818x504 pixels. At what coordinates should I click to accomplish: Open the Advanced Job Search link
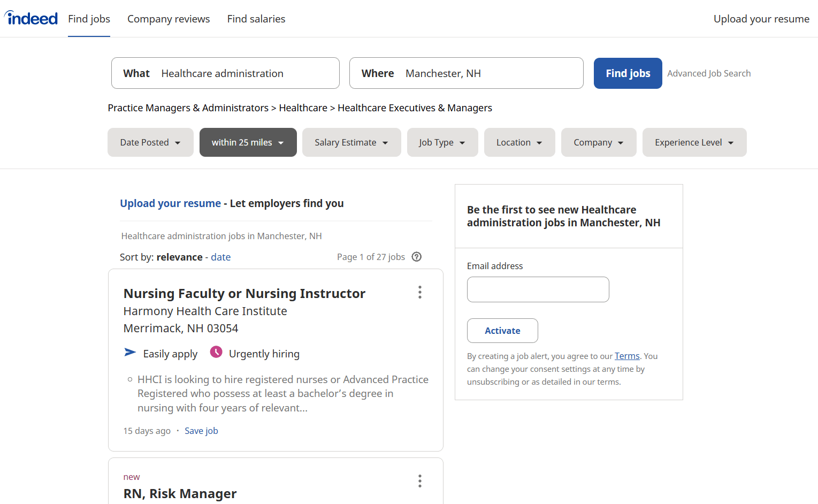(709, 73)
